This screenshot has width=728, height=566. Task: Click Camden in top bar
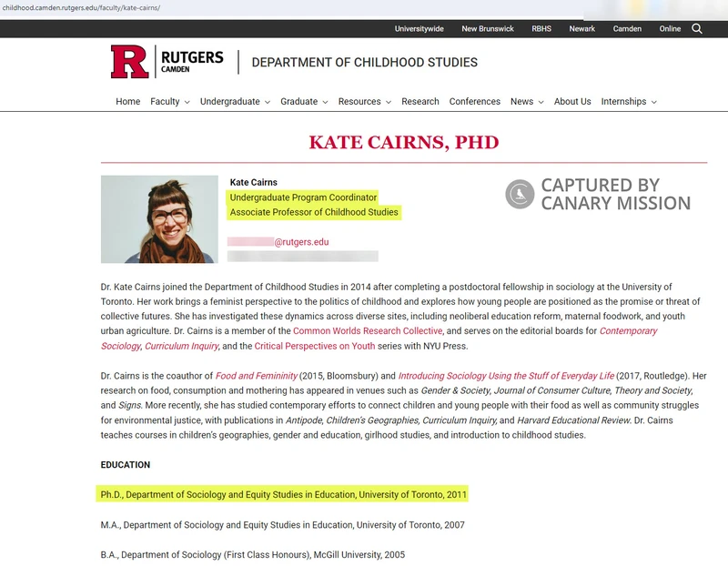tap(627, 29)
